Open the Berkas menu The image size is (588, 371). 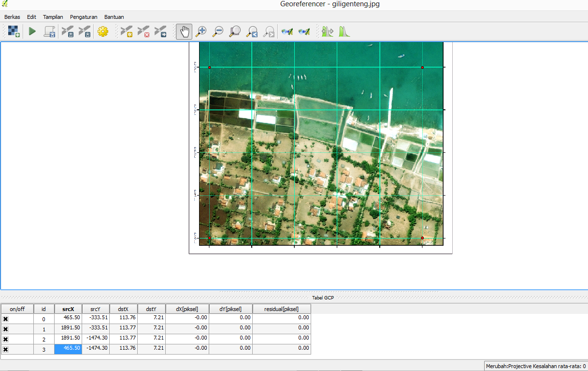[12, 16]
